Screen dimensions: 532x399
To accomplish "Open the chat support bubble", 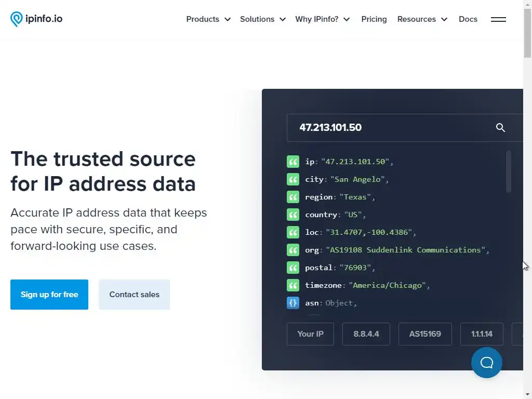I will tap(486, 362).
